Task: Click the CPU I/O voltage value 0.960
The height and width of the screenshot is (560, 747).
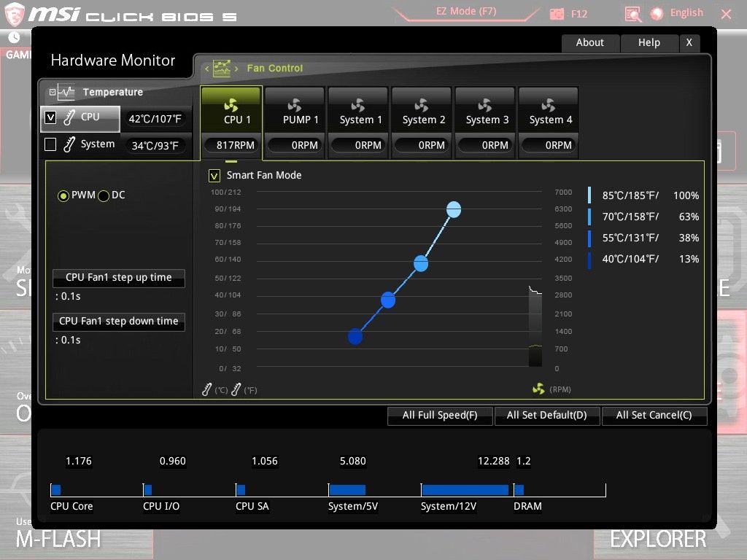Action: (172, 461)
